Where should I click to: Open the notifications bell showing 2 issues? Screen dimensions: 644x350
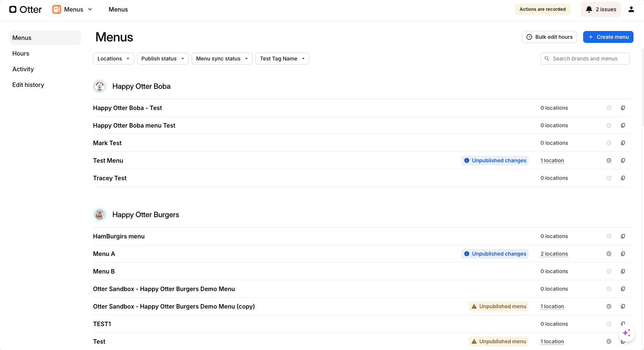pyautogui.click(x=601, y=9)
